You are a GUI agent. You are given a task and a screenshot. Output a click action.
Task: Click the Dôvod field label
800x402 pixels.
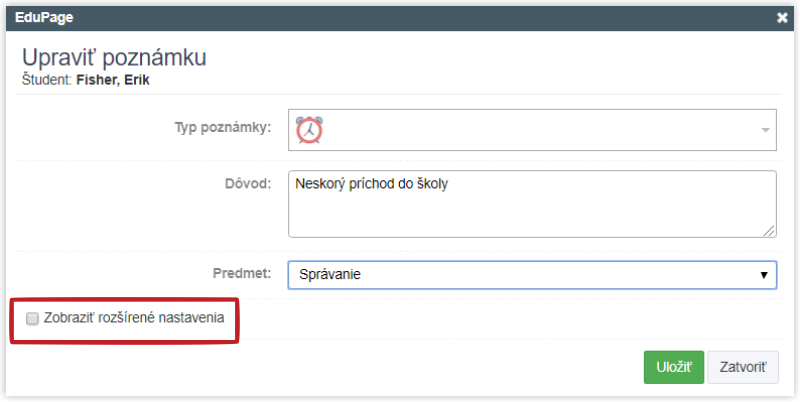click(x=248, y=183)
